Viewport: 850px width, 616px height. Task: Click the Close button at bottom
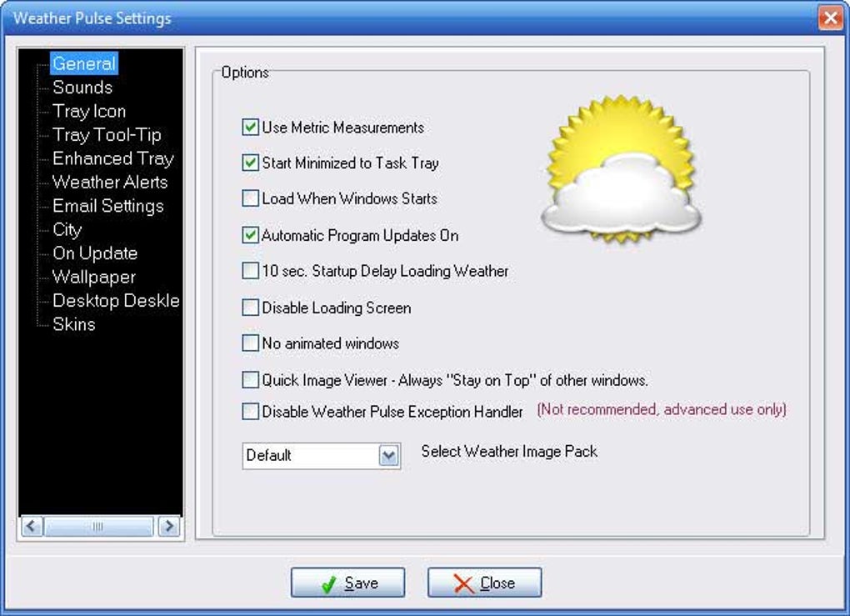485,583
